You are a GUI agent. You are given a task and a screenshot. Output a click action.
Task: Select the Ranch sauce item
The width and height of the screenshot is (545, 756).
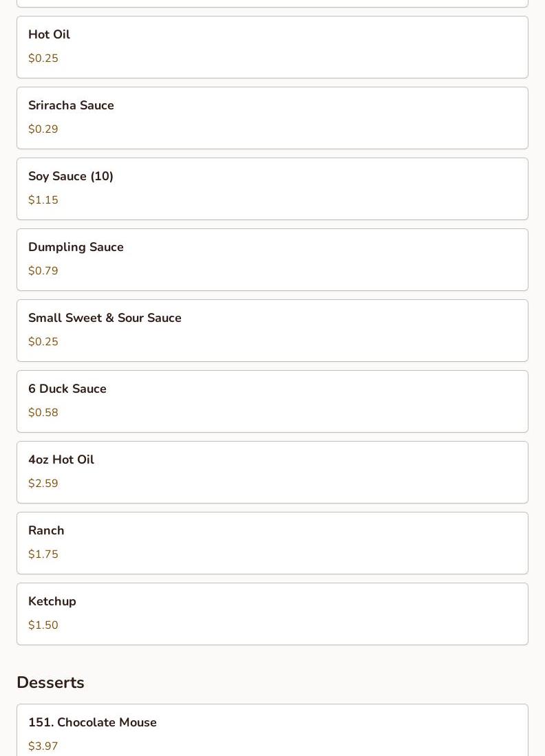(x=272, y=543)
